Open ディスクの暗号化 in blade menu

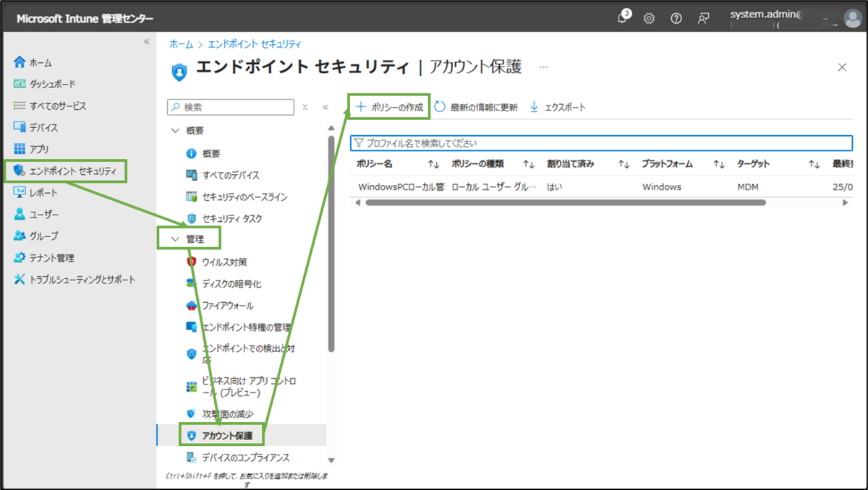pos(224,283)
